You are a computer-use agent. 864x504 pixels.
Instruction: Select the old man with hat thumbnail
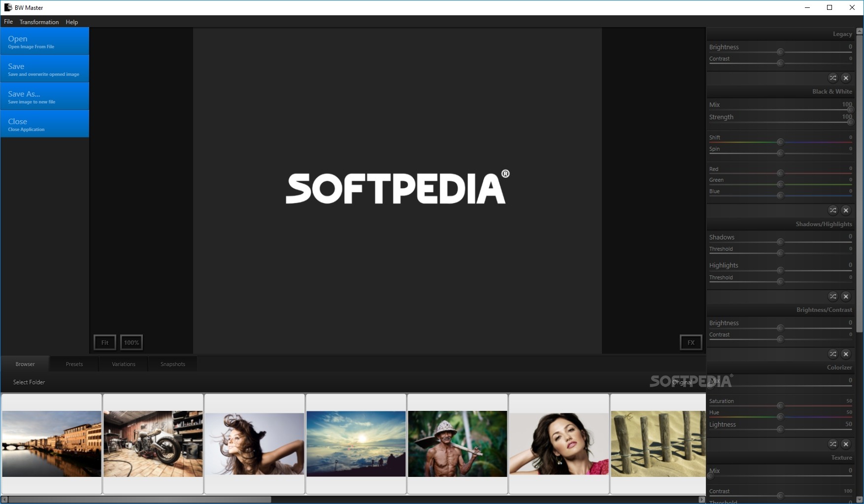pos(458,443)
